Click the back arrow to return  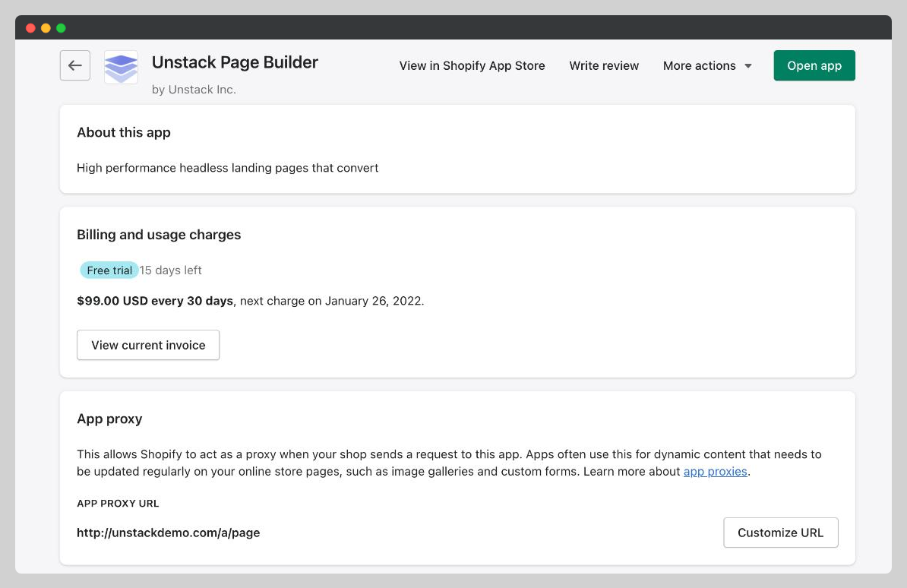(x=74, y=65)
